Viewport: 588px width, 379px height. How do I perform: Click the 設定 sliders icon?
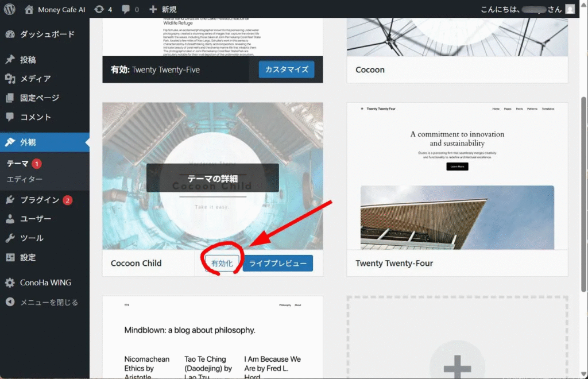10,257
